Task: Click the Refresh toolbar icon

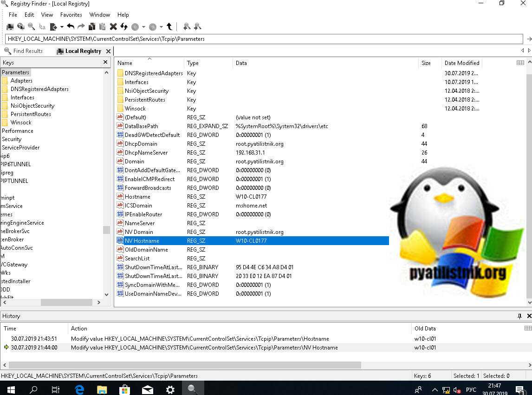Action: (124, 27)
